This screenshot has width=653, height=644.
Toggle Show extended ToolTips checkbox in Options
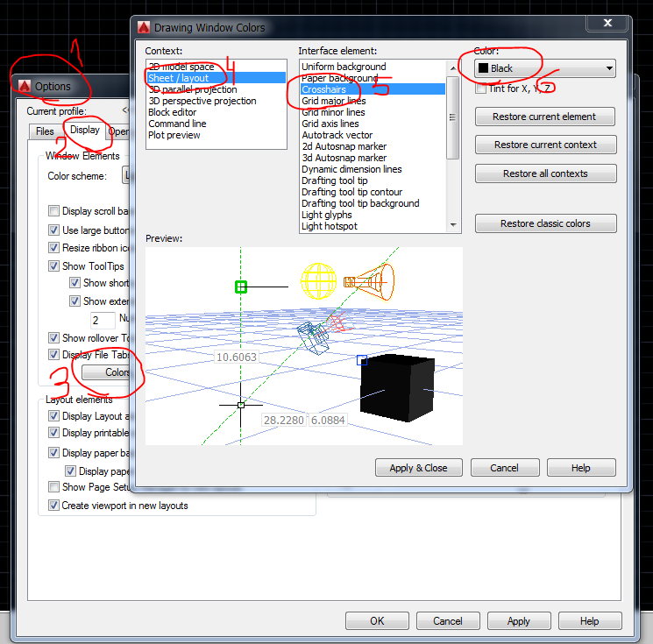pos(75,301)
